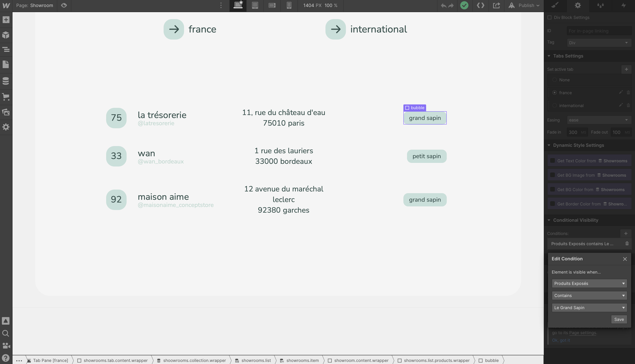Open the CMS Collections panel
The image size is (635, 364).
point(6,81)
